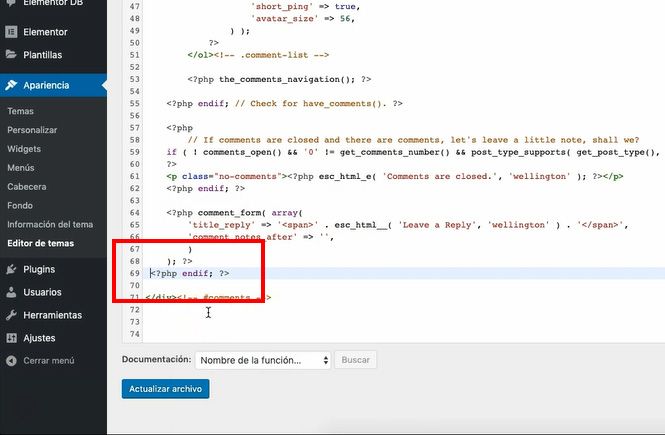Image resolution: width=665 pixels, height=435 pixels.
Task: Go to the Widgets submenu
Action: coord(24,149)
